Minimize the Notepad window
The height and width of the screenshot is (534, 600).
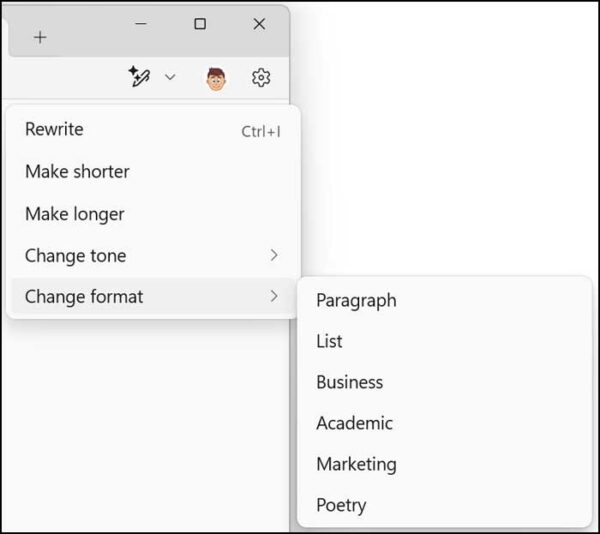pos(141,24)
